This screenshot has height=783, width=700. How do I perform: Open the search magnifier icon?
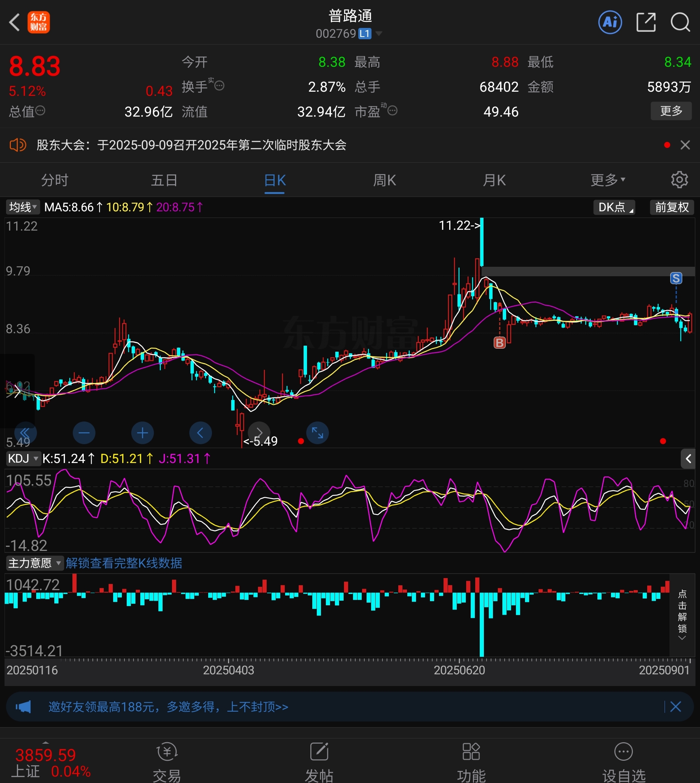(680, 22)
